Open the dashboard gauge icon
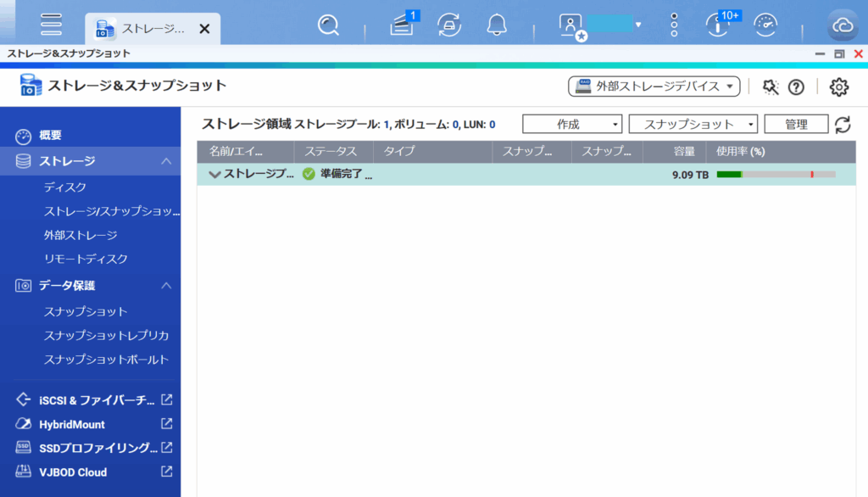This screenshot has width=868, height=497. pos(765,25)
